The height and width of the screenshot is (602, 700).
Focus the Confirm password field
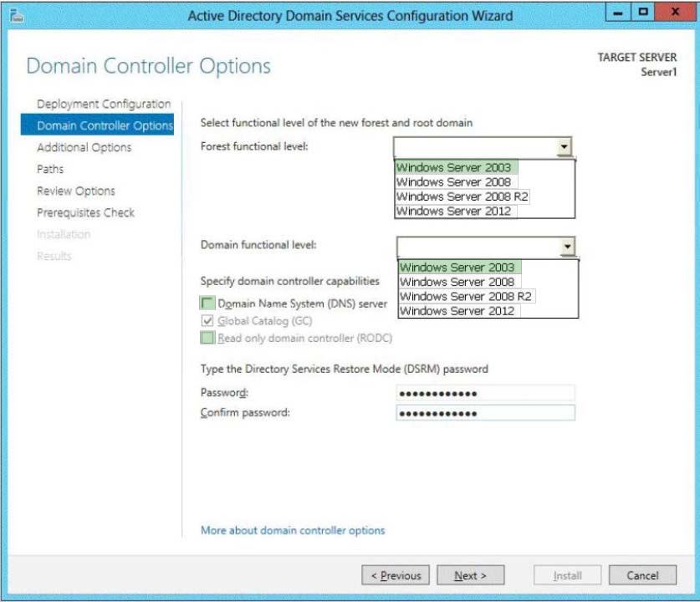[484, 413]
